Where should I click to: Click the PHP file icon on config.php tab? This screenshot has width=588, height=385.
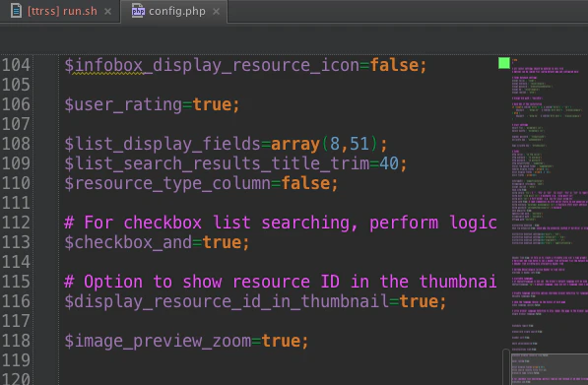(x=138, y=11)
